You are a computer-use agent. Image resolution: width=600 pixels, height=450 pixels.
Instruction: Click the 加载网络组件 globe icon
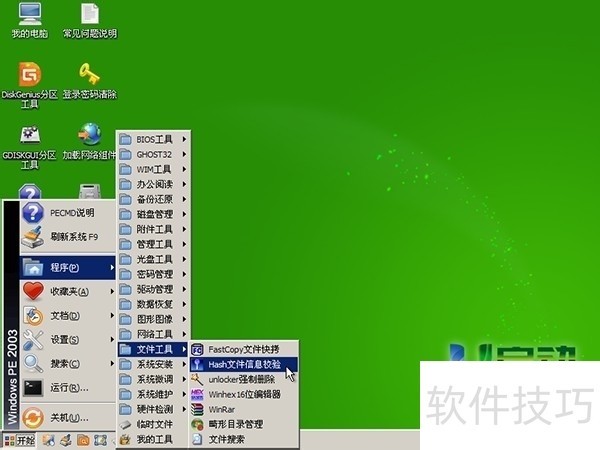90,142
